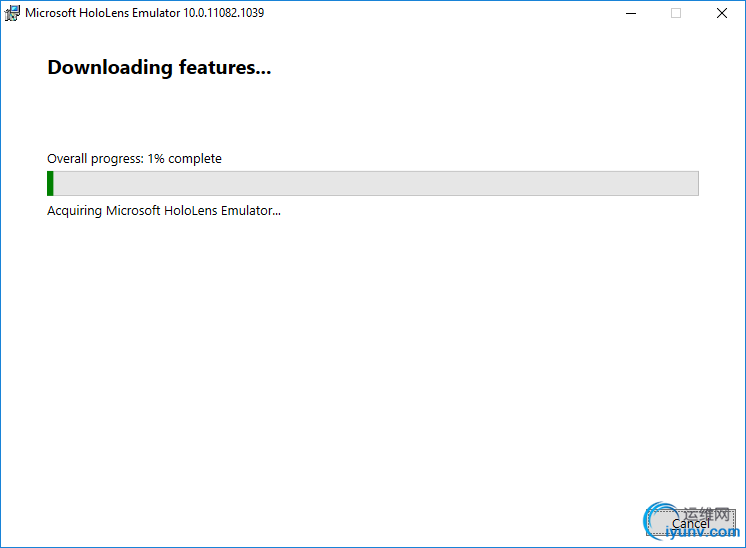
Task: Click the overall progress bar
Action: pos(373,183)
